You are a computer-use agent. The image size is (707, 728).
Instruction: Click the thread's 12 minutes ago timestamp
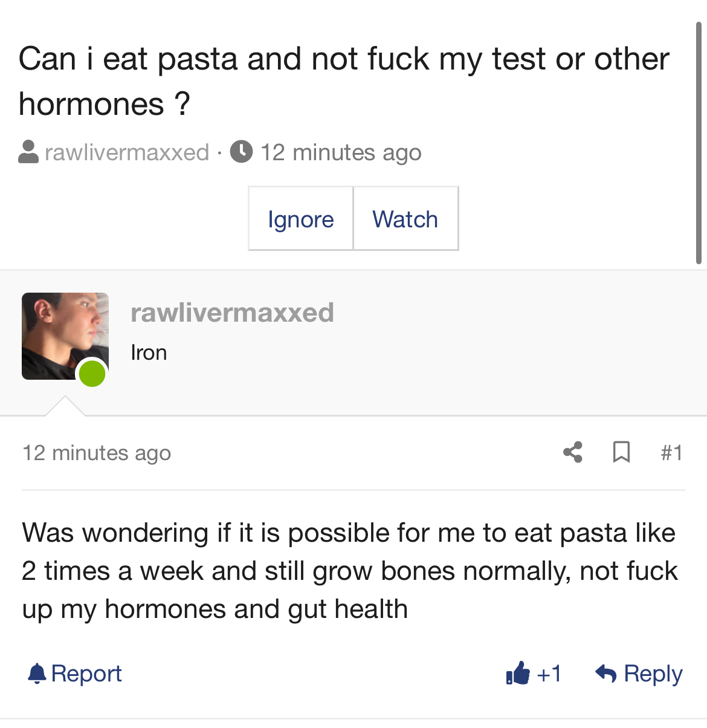click(x=341, y=152)
